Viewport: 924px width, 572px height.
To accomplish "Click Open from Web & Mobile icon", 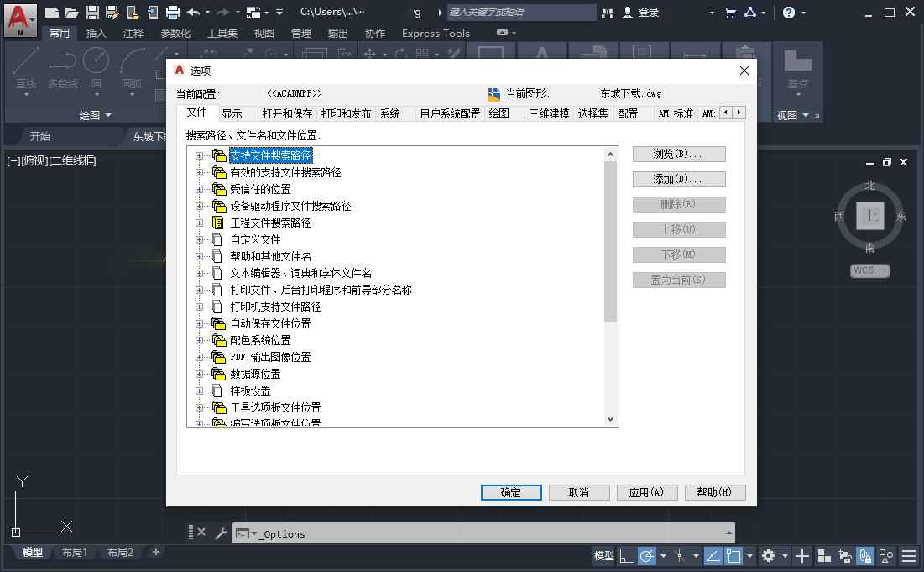I will [132, 12].
